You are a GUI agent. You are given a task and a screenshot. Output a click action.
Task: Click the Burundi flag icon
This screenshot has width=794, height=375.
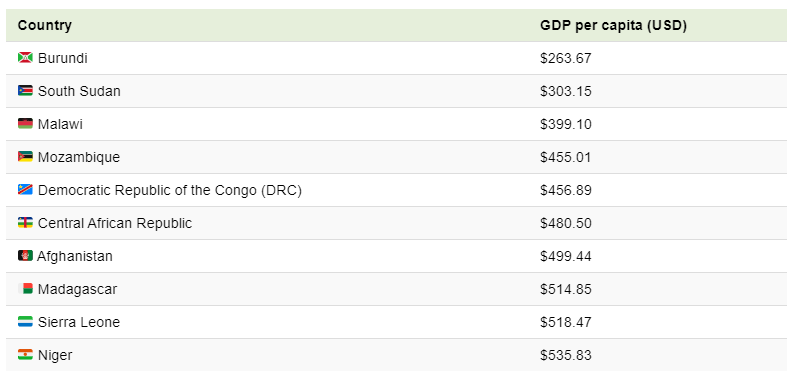click(25, 58)
